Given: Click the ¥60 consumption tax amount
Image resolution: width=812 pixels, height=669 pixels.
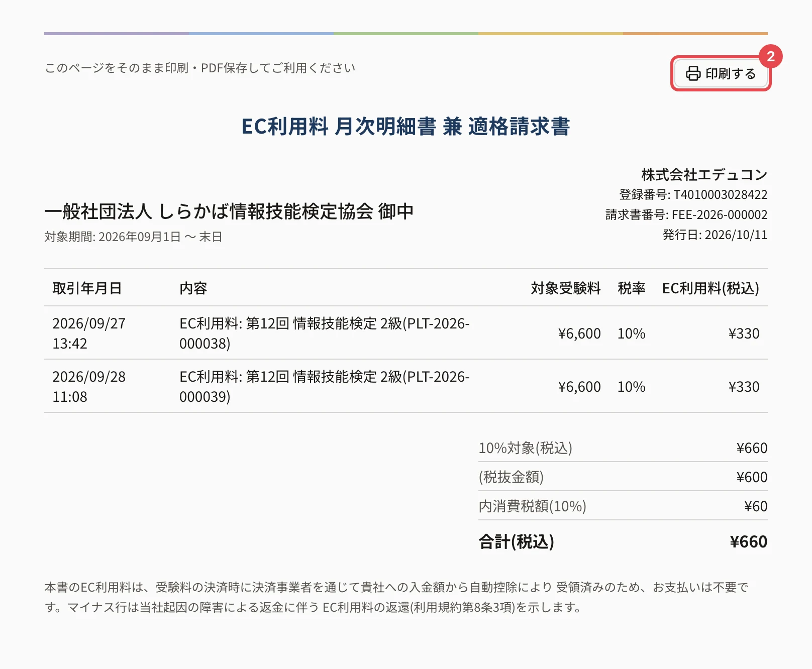Looking at the screenshot, I should tap(756, 506).
